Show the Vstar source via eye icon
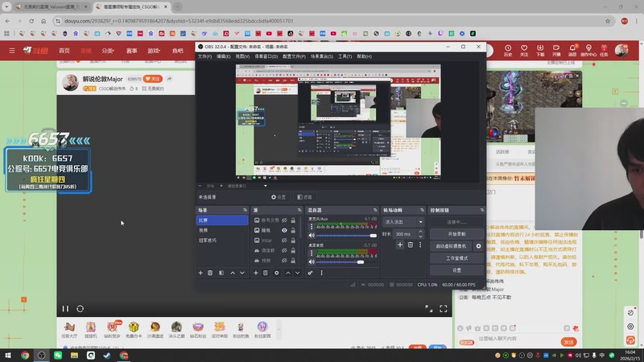The image size is (644, 362). [284, 241]
